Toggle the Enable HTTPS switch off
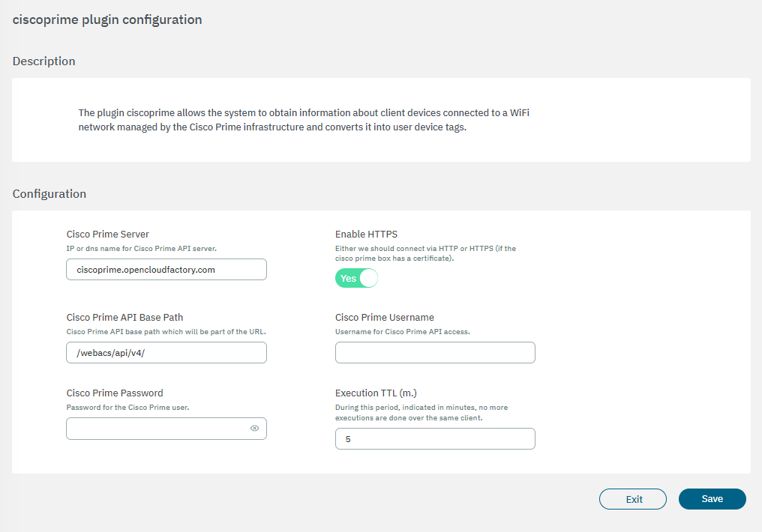762x532 pixels. pos(356,278)
